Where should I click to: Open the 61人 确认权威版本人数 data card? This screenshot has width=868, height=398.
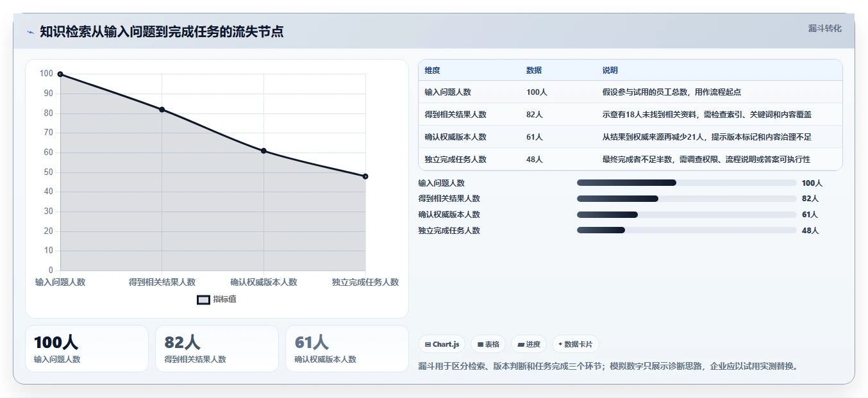coord(347,349)
